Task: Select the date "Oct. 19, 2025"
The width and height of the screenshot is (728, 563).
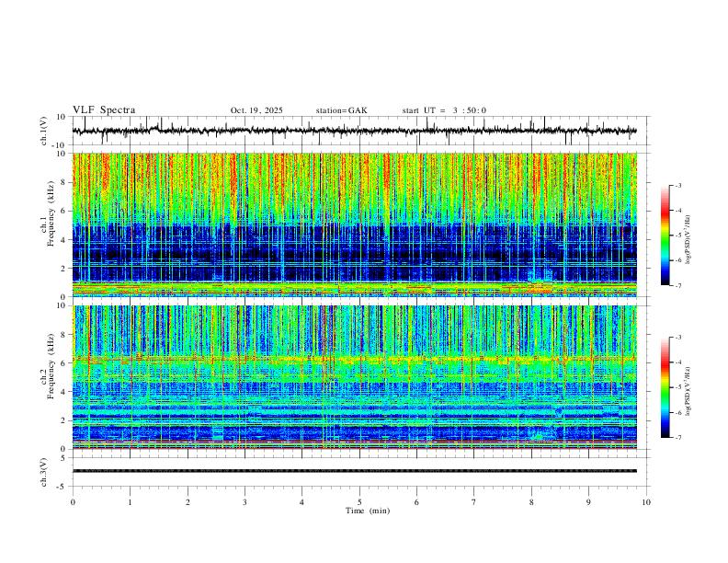Action: (256, 110)
